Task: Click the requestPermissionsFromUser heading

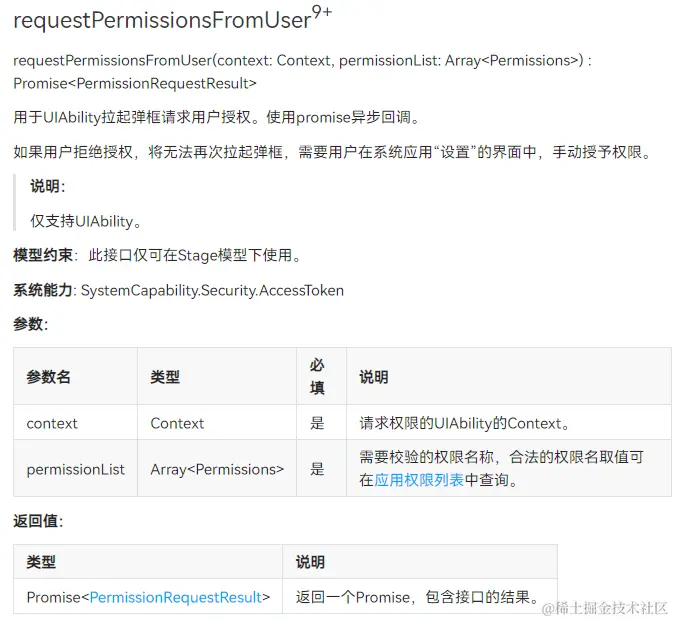Action: click(173, 19)
